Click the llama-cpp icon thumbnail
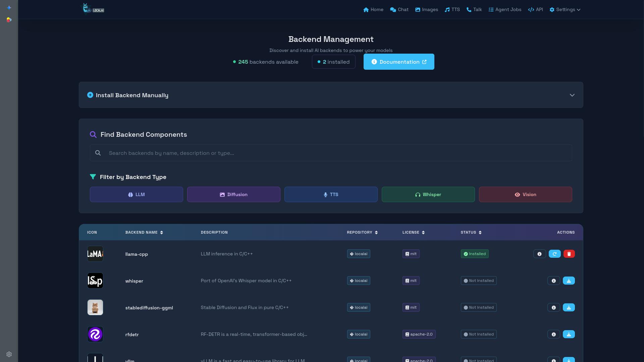644x362 pixels. (x=95, y=254)
